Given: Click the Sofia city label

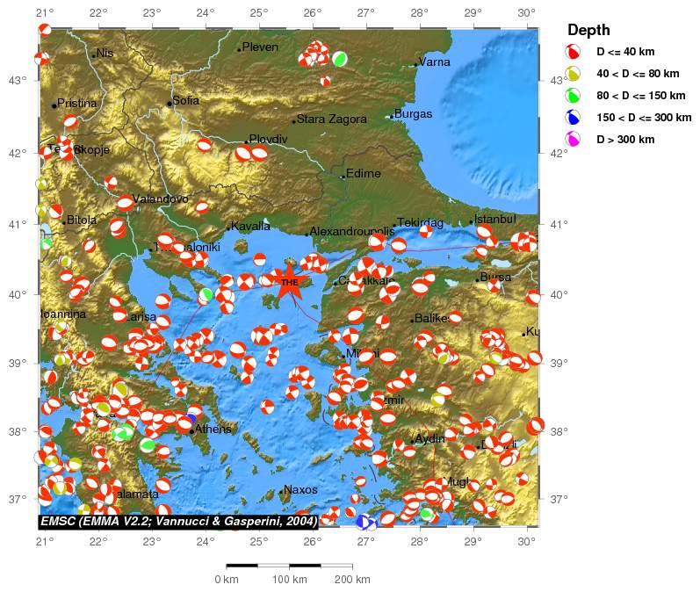Looking at the screenshot, I should (x=185, y=101).
